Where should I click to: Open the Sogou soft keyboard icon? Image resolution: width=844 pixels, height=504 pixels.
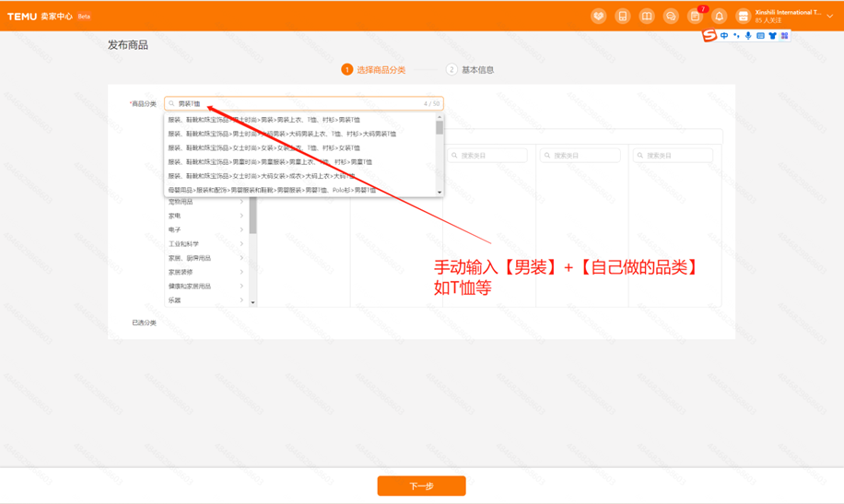(760, 36)
